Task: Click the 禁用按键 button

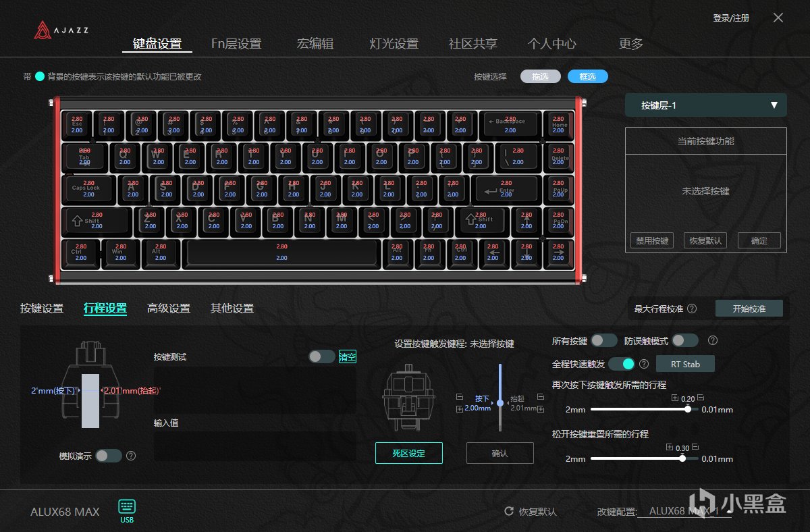Action: [x=652, y=240]
